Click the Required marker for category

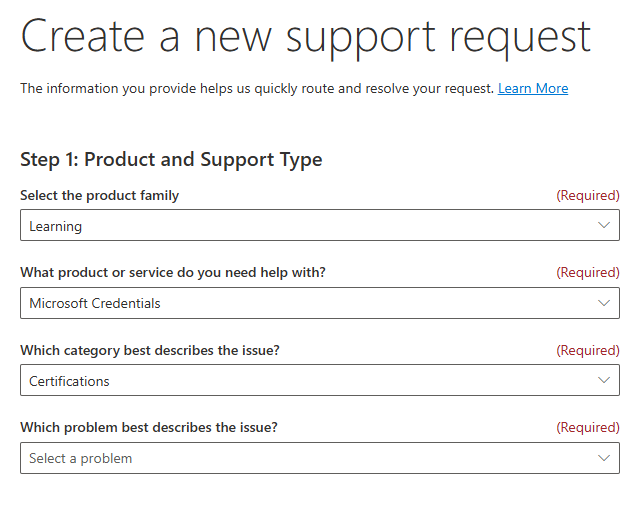(x=587, y=350)
